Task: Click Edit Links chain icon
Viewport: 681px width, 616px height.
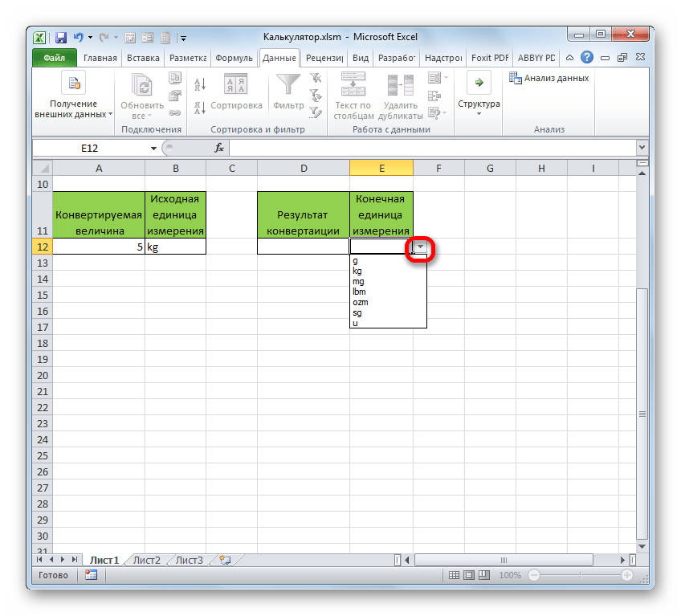Action: pyautogui.click(x=175, y=113)
